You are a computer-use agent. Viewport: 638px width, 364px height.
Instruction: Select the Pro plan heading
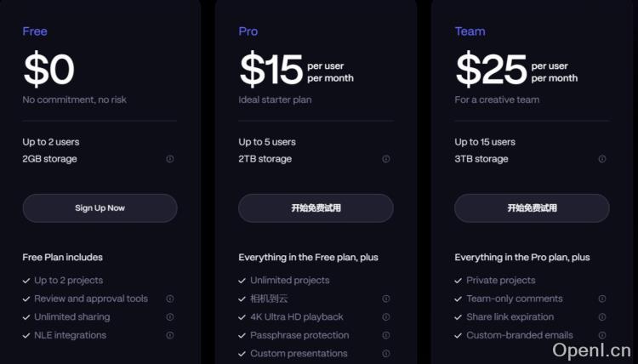click(x=248, y=31)
